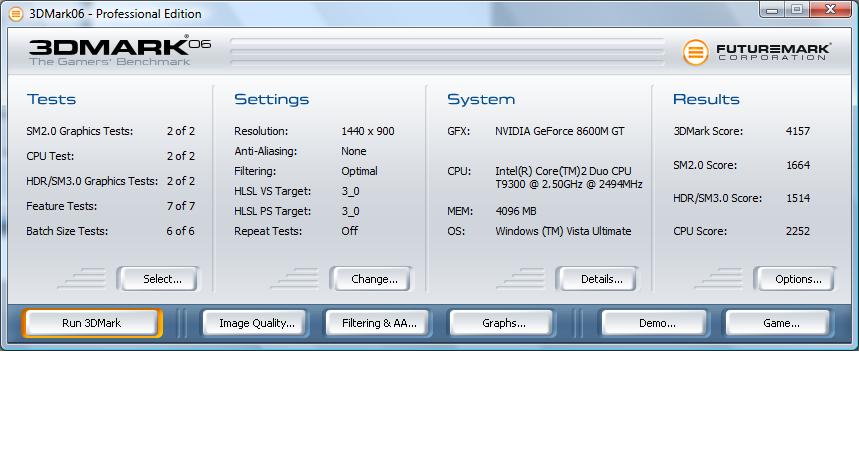Close the 3DMark06 window

(x=830, y=10)
